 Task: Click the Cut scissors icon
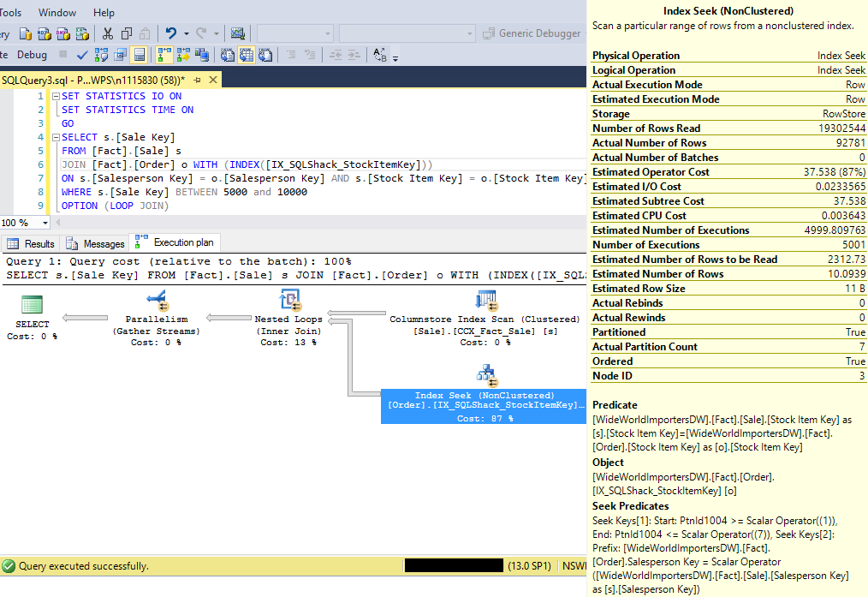point(108,33)
